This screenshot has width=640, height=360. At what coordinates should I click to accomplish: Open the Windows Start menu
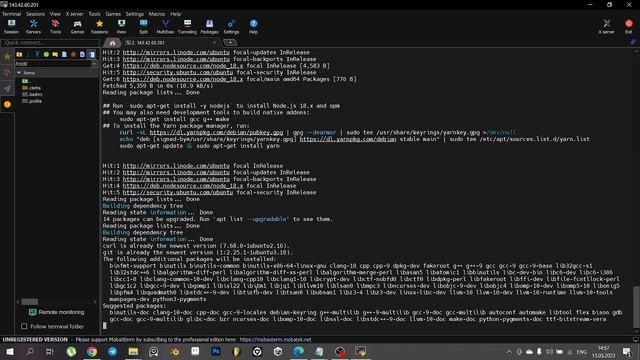pyautogui.click(x=9, y=351)
